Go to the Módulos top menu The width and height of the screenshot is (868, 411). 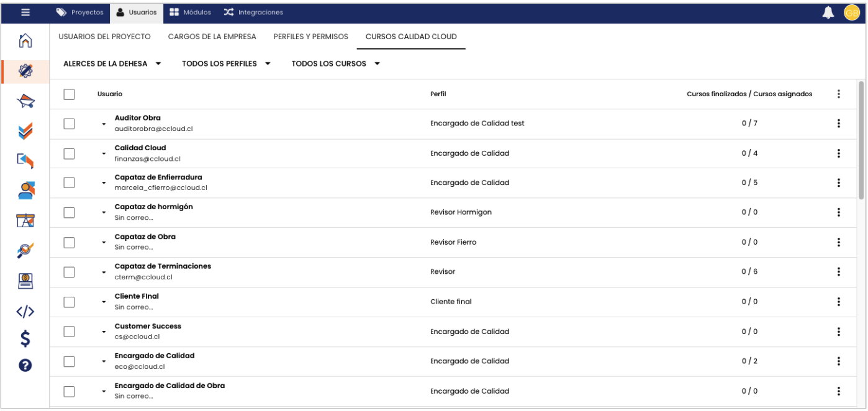pyautogui.click(x=190, y=12)
